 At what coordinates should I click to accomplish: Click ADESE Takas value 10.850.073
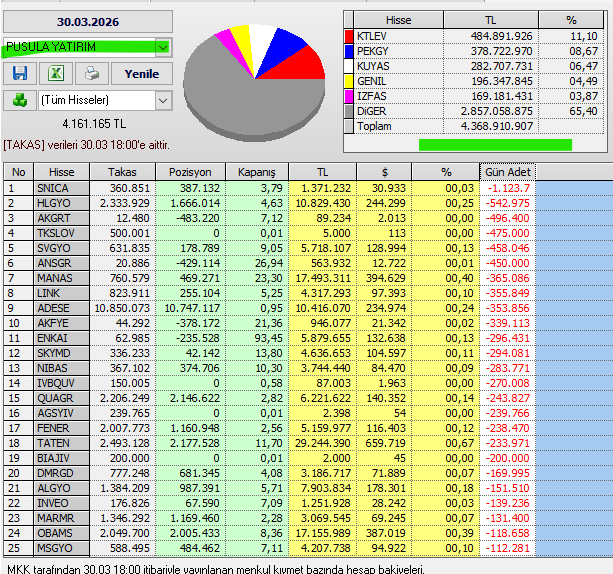[122, 308]
